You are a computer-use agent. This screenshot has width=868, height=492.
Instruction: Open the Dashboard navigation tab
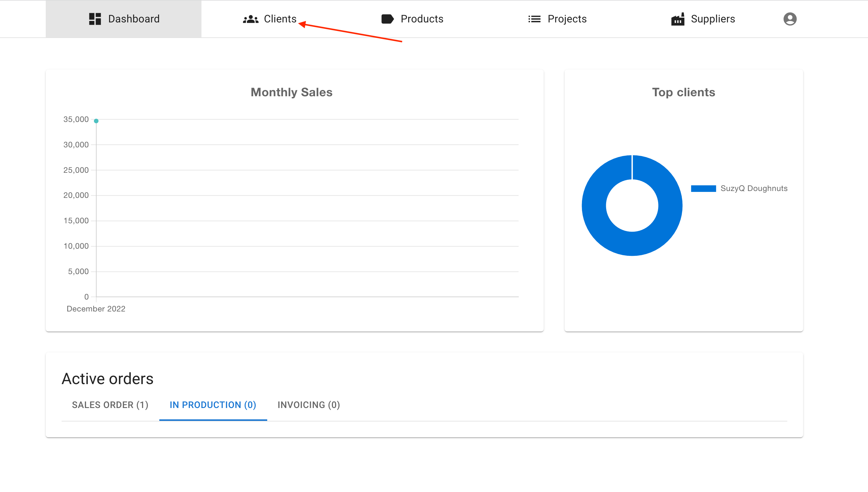(134, 19)
